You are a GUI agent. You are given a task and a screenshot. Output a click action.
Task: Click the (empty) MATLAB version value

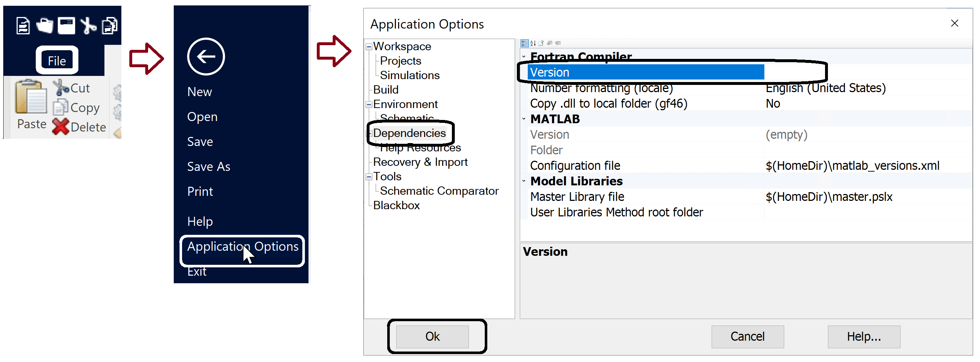point(786,135)
